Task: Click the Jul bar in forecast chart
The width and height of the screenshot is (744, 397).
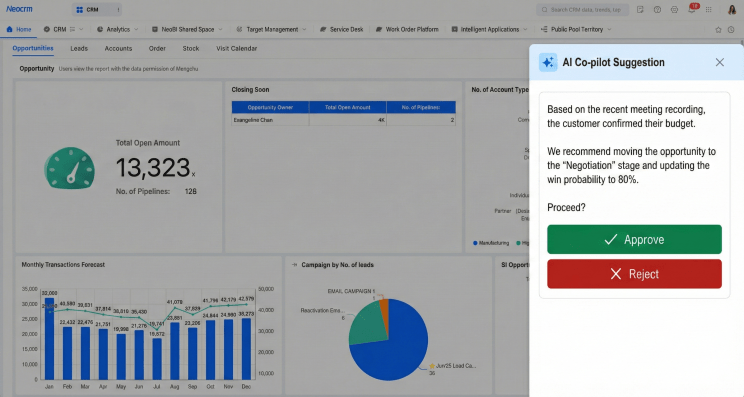Action: (x=157, y=359)
